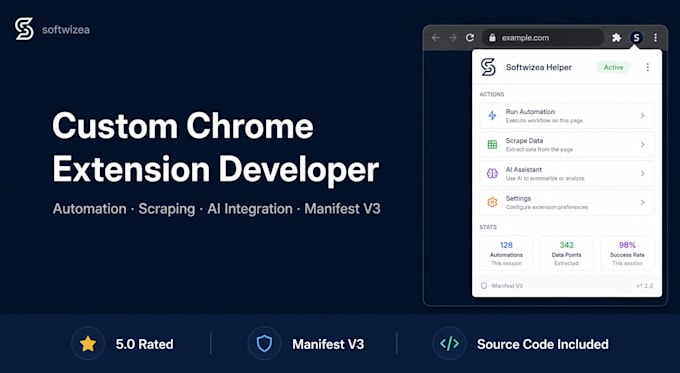Click Manifest V3 label in bottom banner
The width and height of the screenshot is (680, 373).
(x=328, y=344)
